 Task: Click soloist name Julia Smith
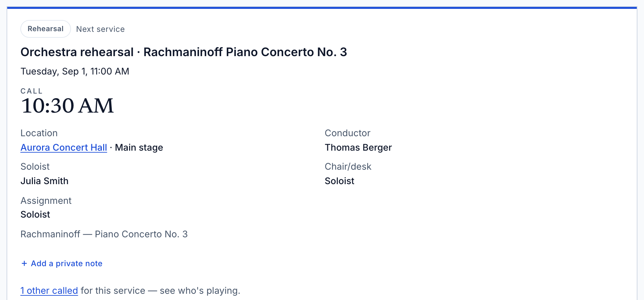(44, 181)
